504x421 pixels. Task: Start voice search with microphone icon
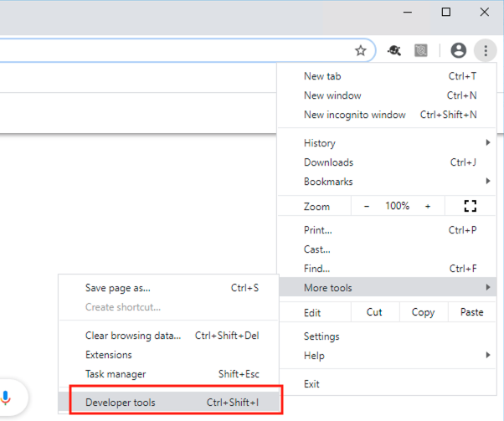click(x=6, y=398)
